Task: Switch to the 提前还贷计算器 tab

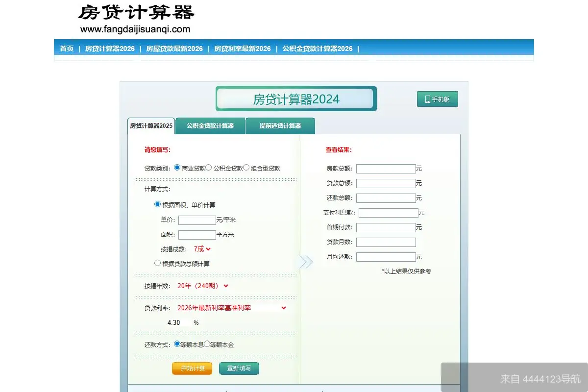Action: coord(280,126)
